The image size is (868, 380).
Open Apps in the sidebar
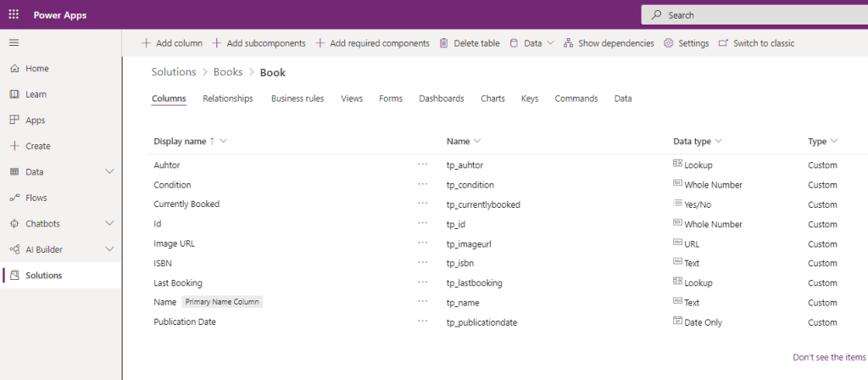tap(35, 120)
